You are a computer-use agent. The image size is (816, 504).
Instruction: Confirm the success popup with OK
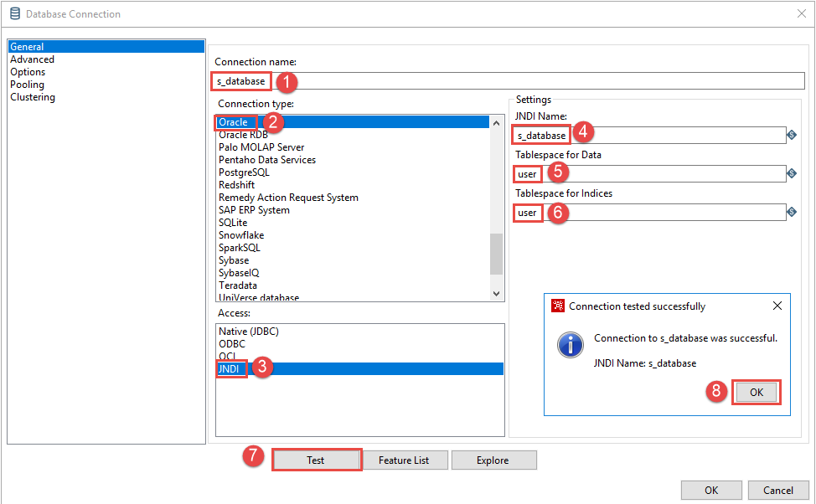pyautogui.click(x=756, y=393)
